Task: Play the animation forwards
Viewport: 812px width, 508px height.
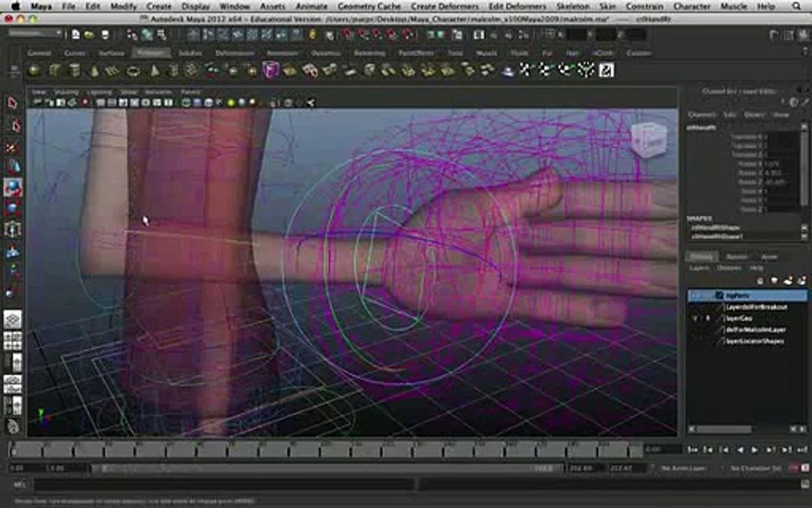Action: (x=755, y=450)
